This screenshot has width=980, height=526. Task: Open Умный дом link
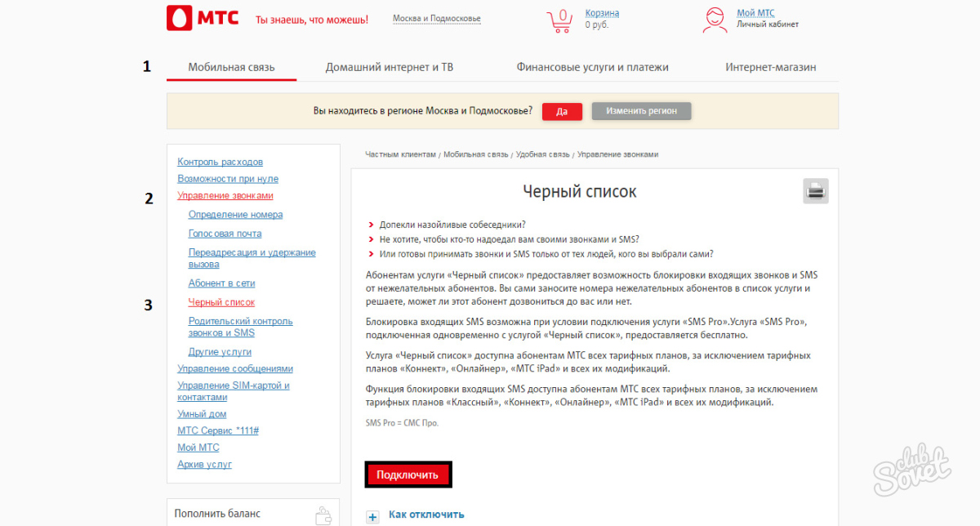(202, 414)
